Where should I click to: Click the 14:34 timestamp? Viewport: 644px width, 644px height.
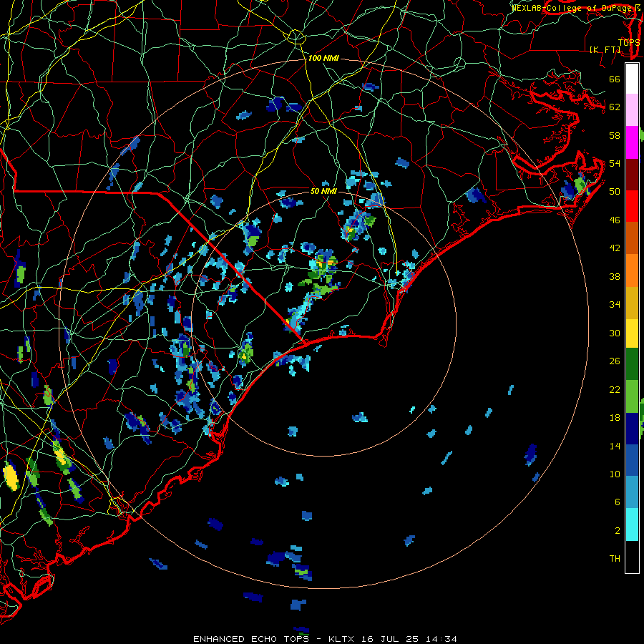441,639
